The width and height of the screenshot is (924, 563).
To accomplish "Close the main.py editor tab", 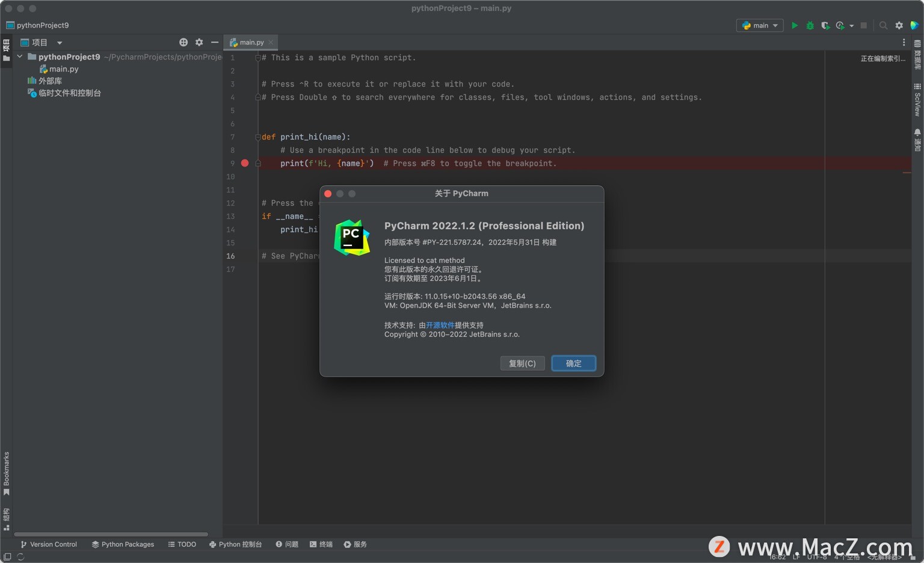I will [271, 42].
